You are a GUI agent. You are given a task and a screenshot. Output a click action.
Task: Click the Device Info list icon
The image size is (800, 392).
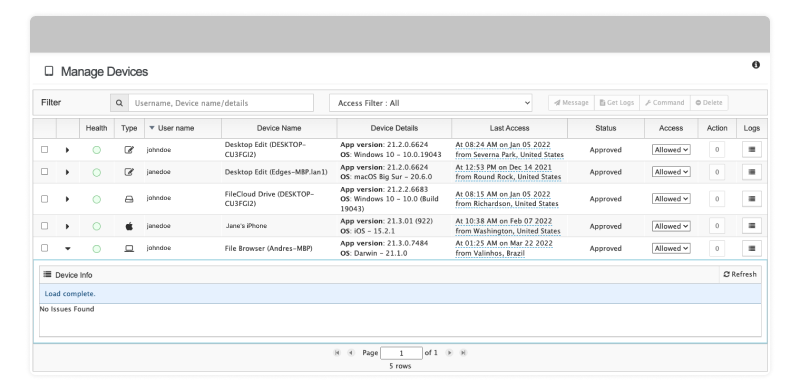coord(47,275)
